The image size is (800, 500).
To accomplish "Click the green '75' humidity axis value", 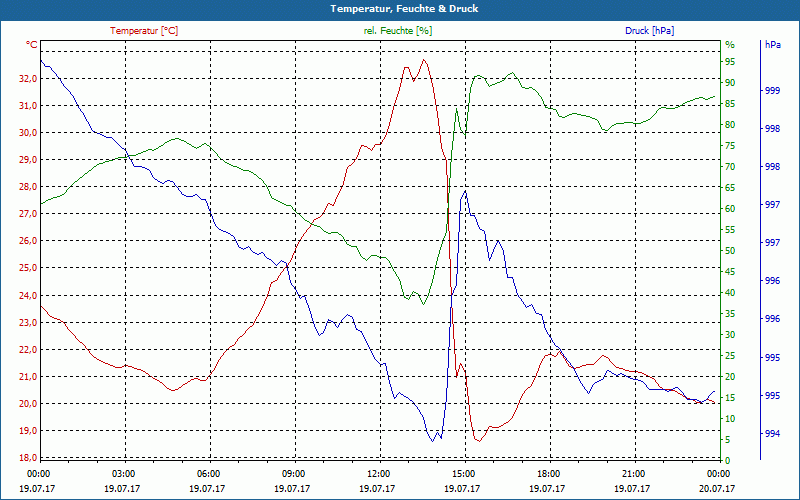I will [x=730, y=146].
